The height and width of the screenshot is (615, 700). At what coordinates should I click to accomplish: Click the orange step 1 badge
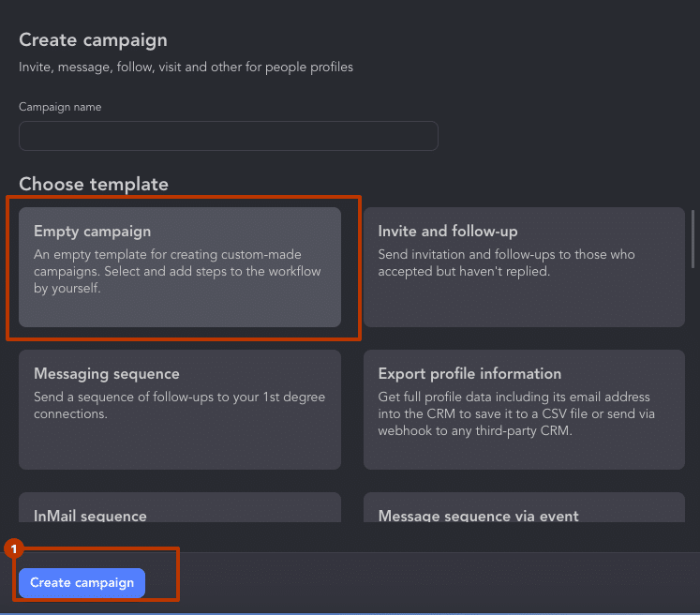(13, 547)
